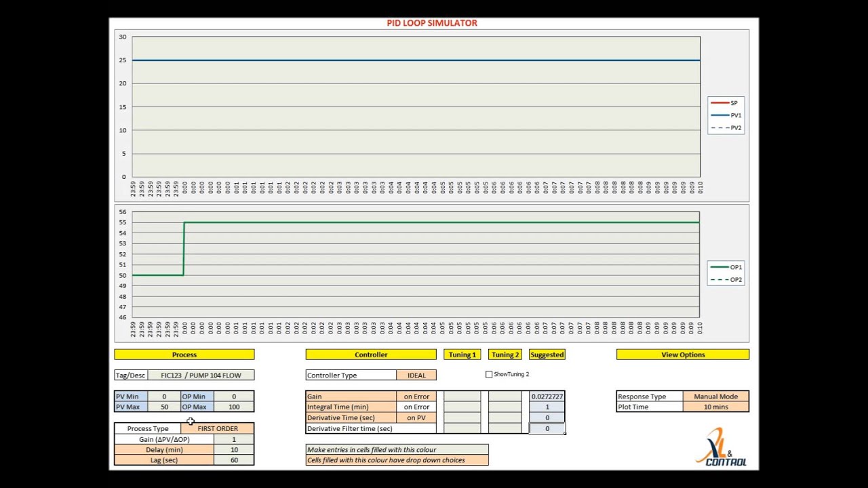Click the PV Max value 50 cell
The width and height of the screenshot is (868, 488).
163,407
